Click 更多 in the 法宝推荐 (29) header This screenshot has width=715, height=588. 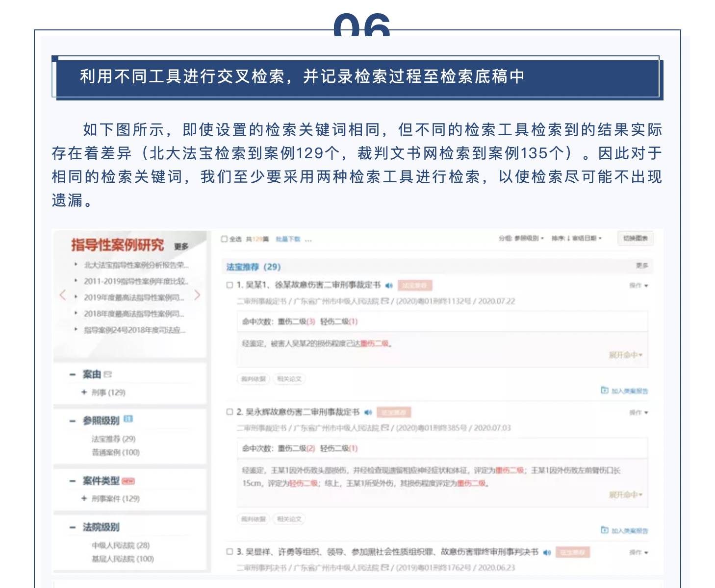pos(642,265)
